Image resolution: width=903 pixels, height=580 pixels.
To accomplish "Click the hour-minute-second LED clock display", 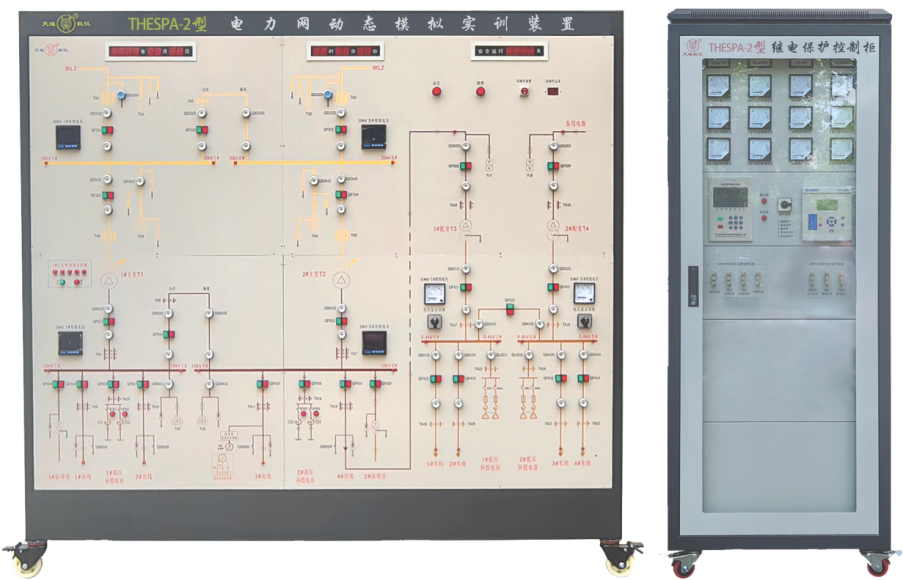I will pos(345,51).
